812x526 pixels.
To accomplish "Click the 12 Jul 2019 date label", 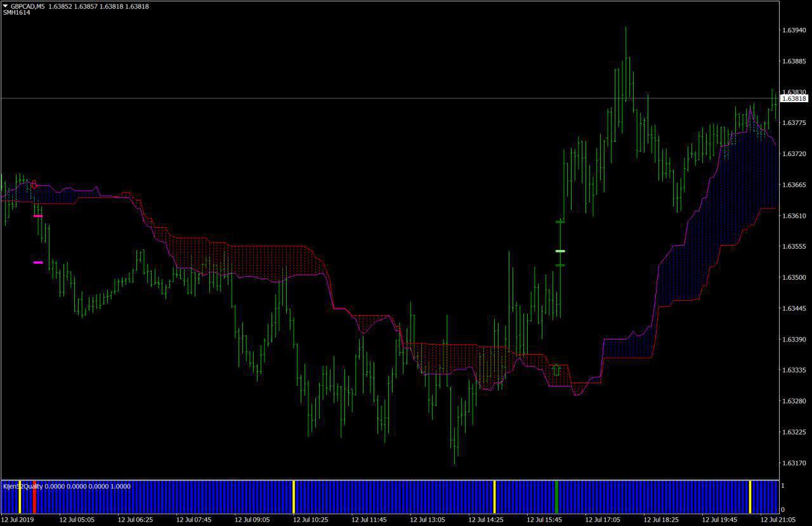I will click(18, 519).
